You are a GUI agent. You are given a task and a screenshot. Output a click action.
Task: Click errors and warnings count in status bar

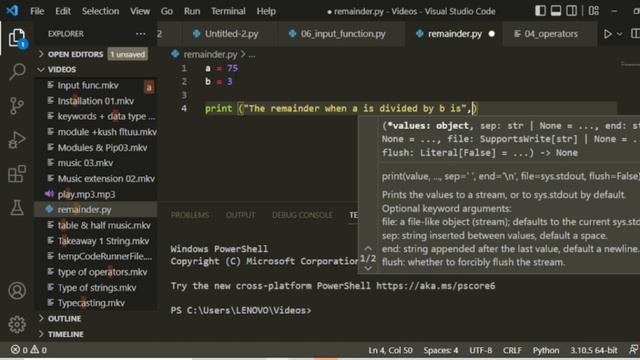tap(29, 350)
